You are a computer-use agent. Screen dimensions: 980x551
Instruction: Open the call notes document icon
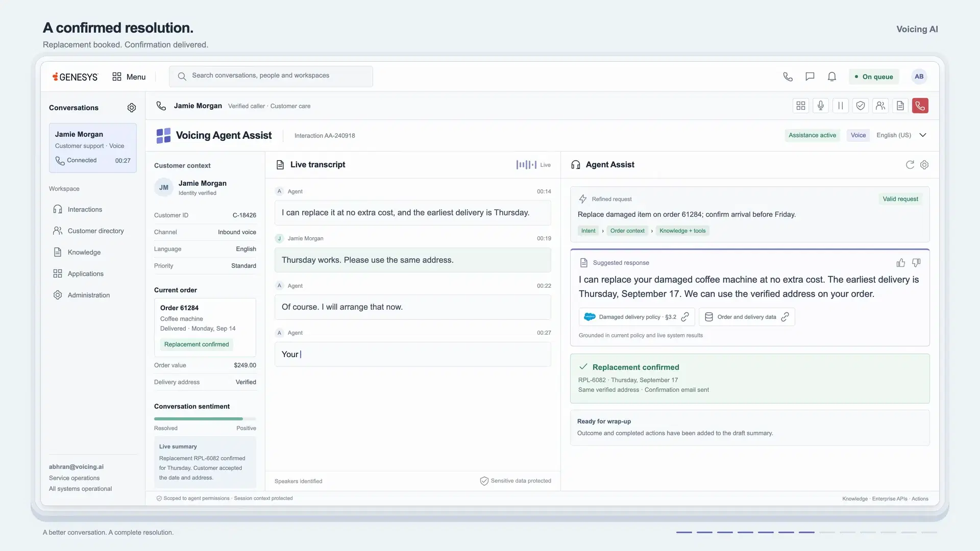click(x=900, y=106)
